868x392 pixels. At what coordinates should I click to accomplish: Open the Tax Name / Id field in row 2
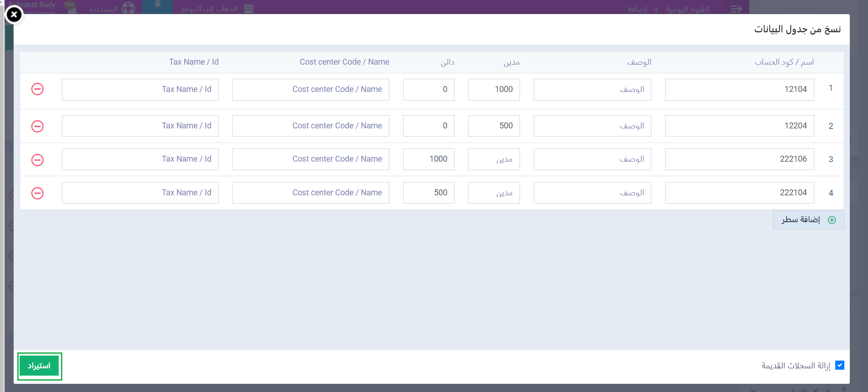[140, 126]
